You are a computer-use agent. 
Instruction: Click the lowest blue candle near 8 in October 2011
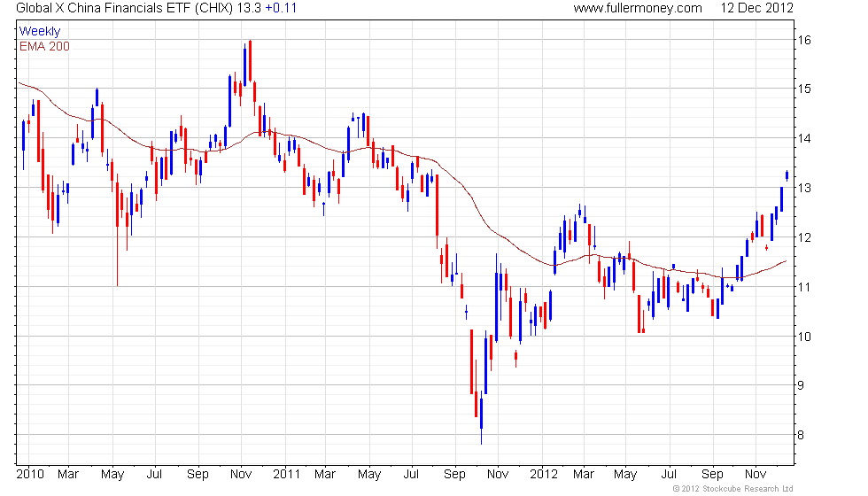pyautogui.click(x=481, y=418)
